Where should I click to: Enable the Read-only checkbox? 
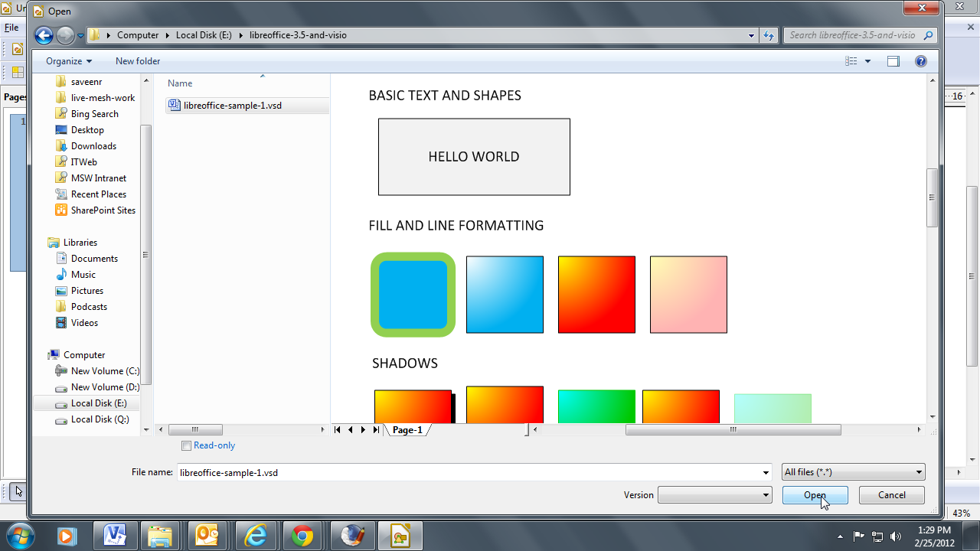[186, 445]
